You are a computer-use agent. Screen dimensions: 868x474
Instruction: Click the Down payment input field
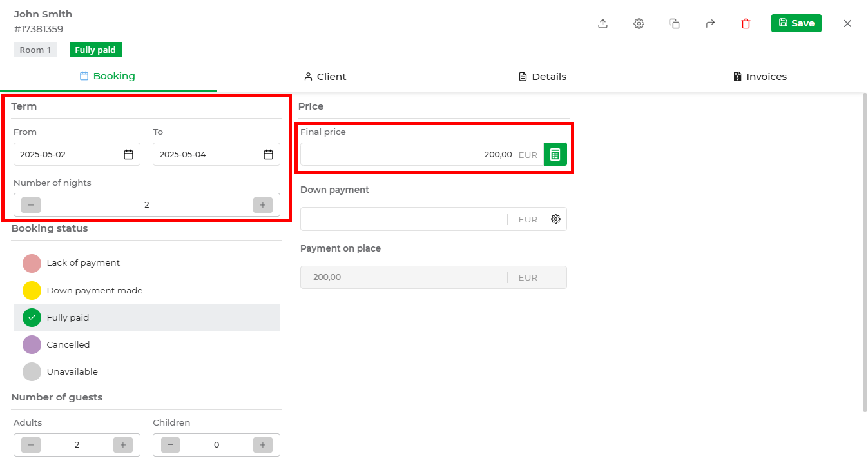coord(404,219)
